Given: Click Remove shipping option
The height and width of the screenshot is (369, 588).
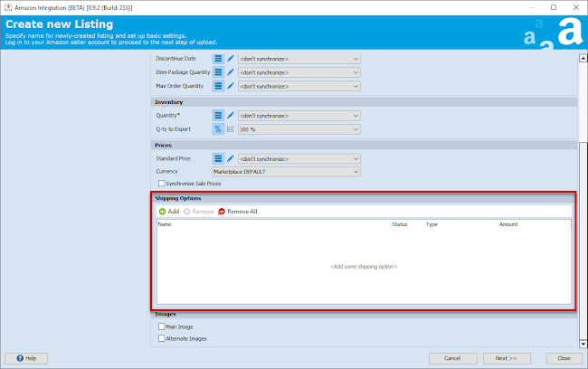Looking at the screenshot, I should coord(199,212).
